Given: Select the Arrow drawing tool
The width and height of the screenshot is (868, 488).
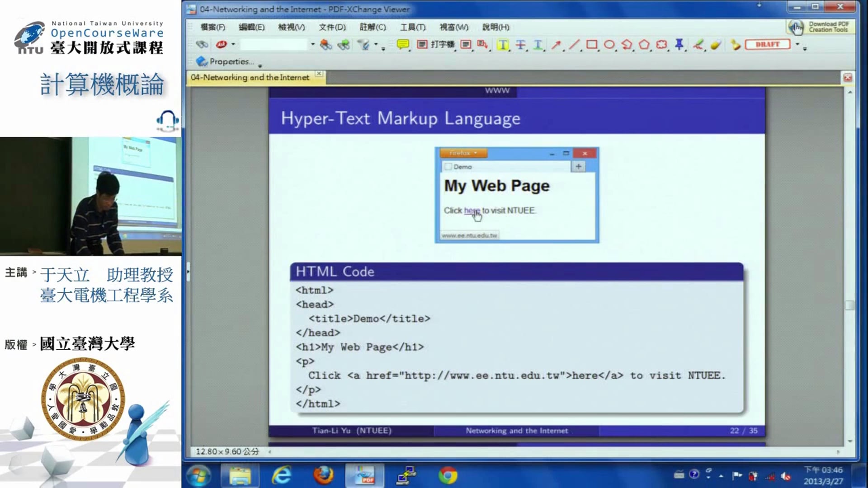Looking at the screenshot, I should point(556,44).
